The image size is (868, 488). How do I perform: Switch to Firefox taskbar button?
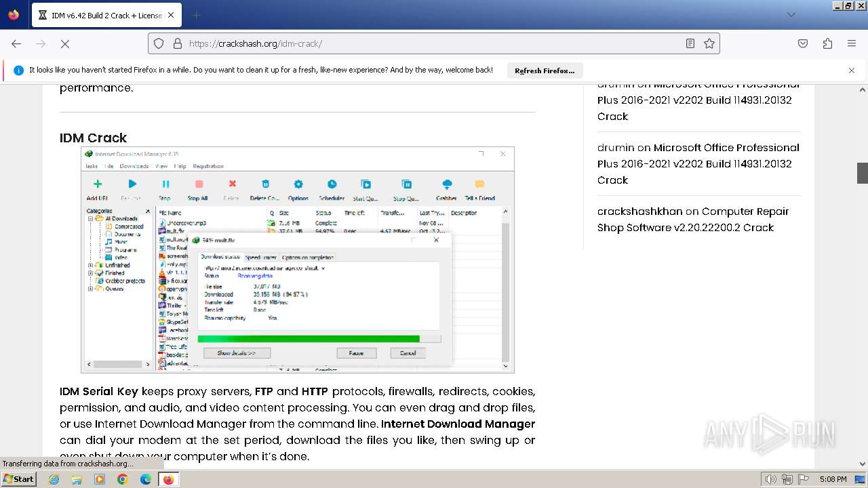(x=168, y=479)
